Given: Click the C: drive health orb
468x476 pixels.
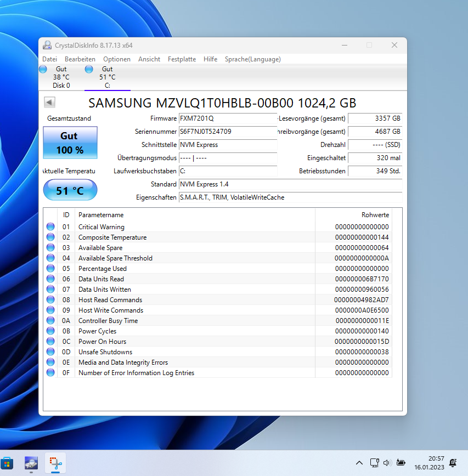Looking at the screenshot, I should [x=89, y=69].
